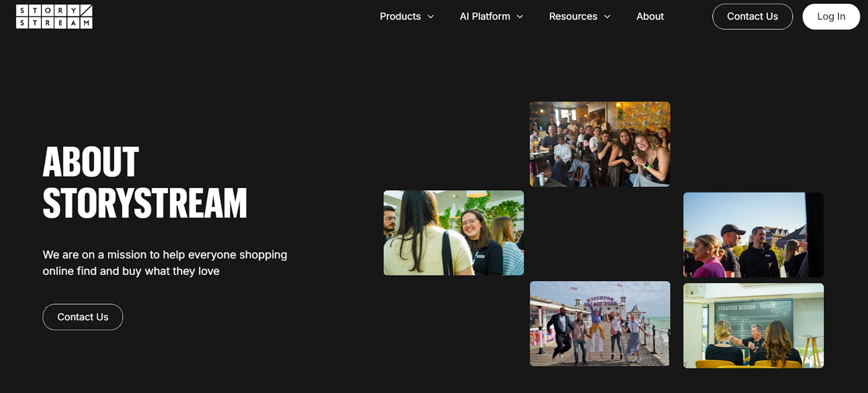Click the Log In button
This screenshot has height=393, width=868.
click(831, 17)
